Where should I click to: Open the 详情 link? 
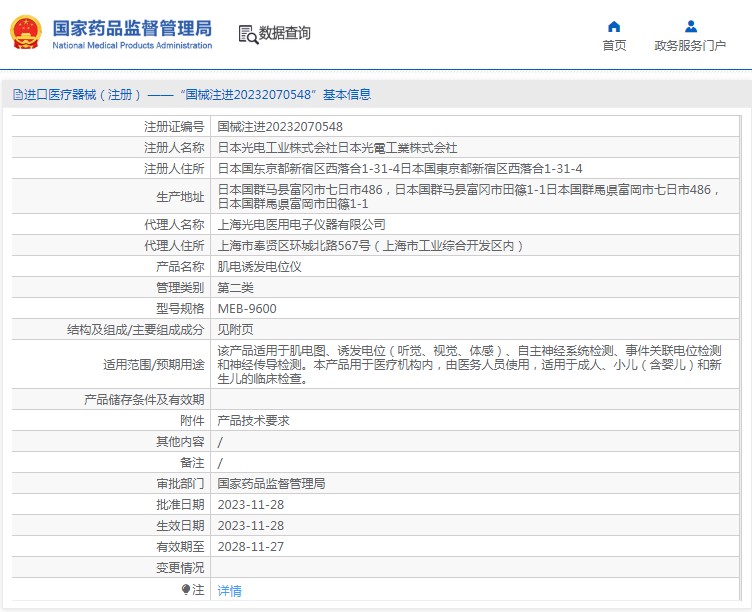(x=229, y=590)
